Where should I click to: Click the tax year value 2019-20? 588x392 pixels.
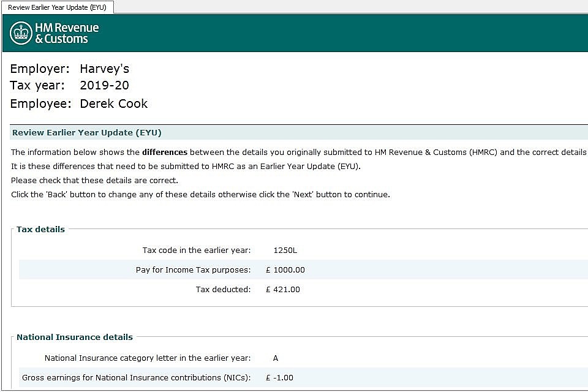click(x=104, y=86)
